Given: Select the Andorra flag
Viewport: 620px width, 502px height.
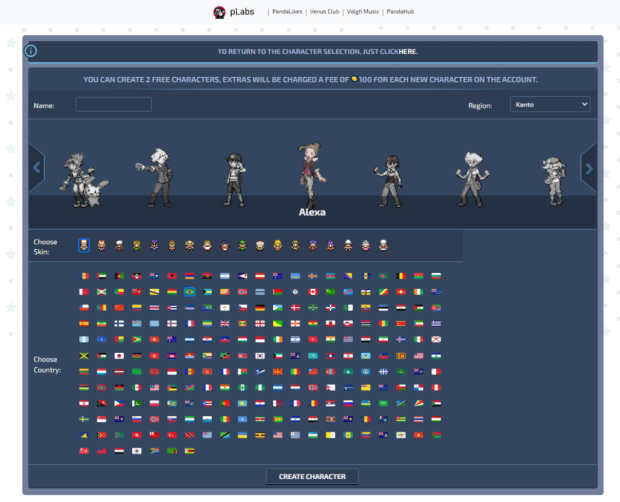Looking at the screenshot, I should 84,276.
